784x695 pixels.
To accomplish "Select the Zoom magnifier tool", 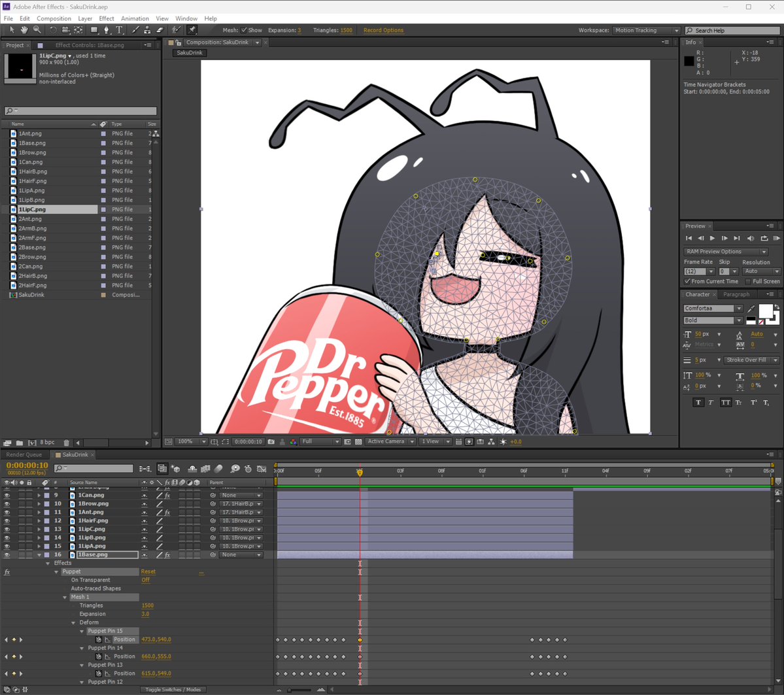I will (37, 30).
